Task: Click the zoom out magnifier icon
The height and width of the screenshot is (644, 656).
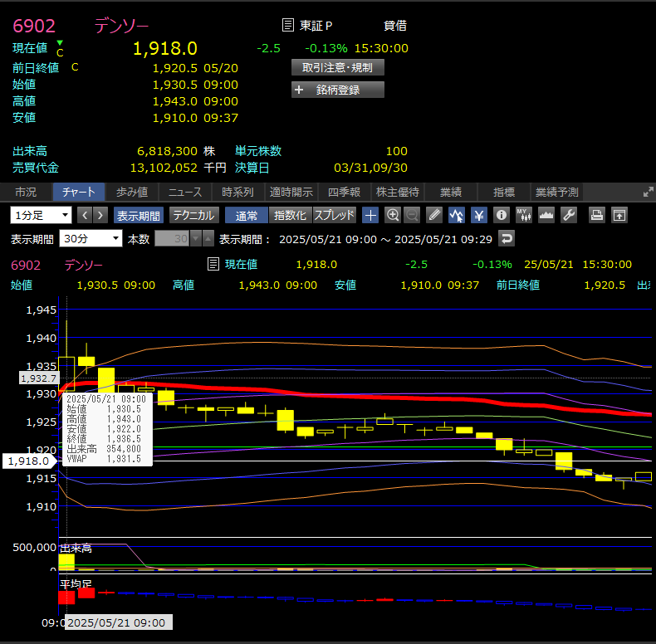Action: pos(412,216)
